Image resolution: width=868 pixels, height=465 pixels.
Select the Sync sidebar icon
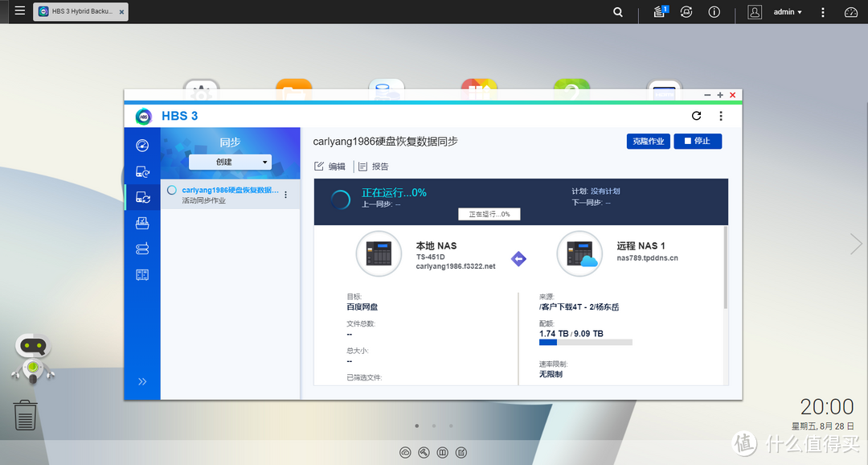(142, 197)
